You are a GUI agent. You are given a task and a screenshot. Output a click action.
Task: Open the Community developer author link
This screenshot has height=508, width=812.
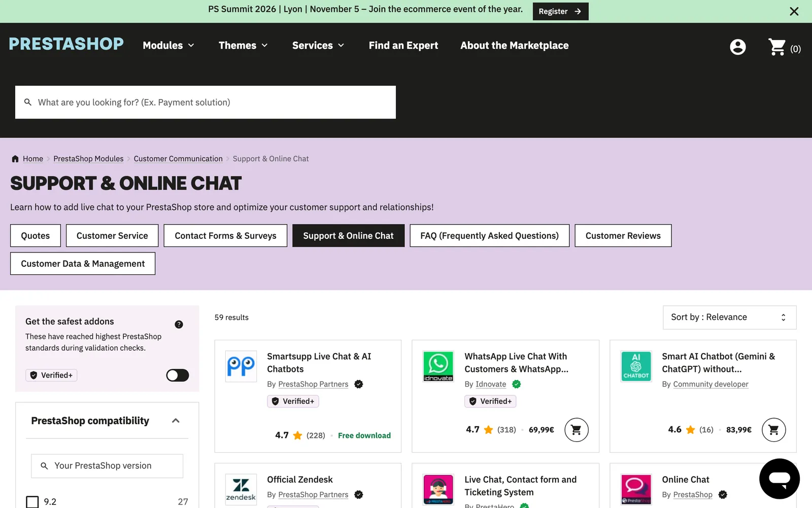[710, 384]
